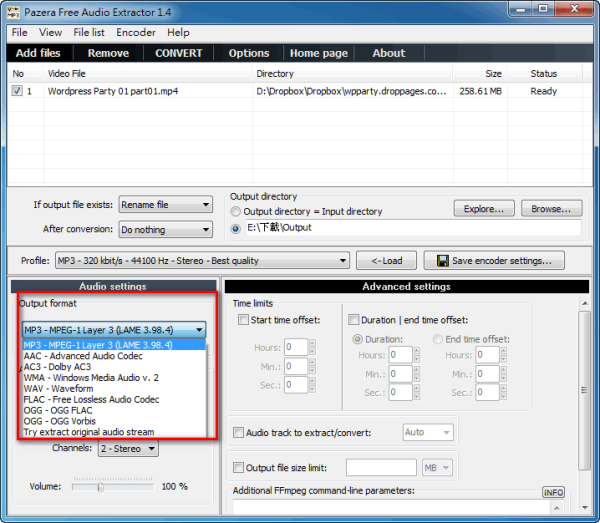Open the Encoder menu

(136, 33)
